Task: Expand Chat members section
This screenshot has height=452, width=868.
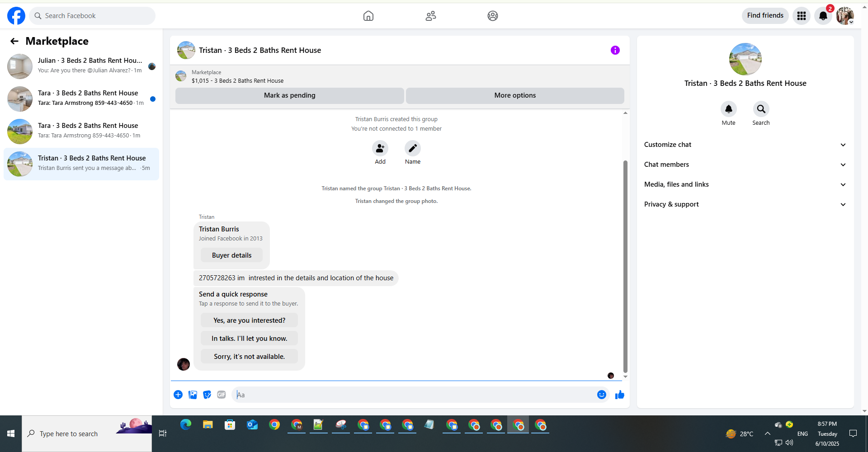Action: [745, 165]
